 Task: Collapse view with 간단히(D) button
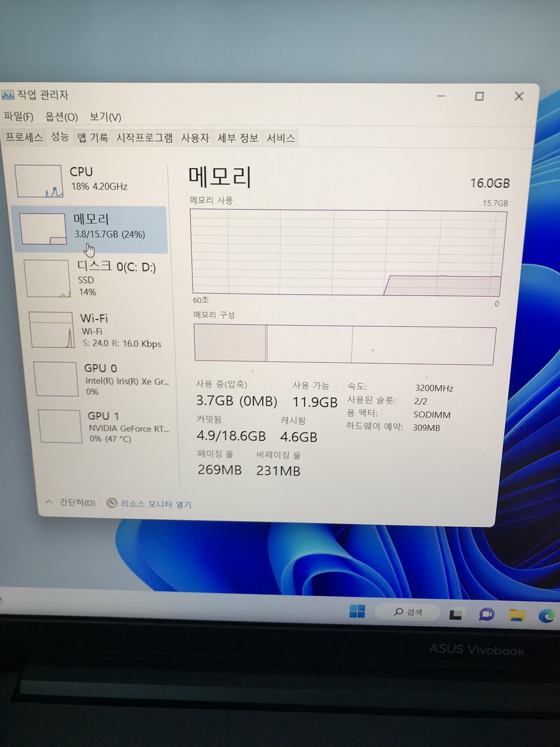71,502
